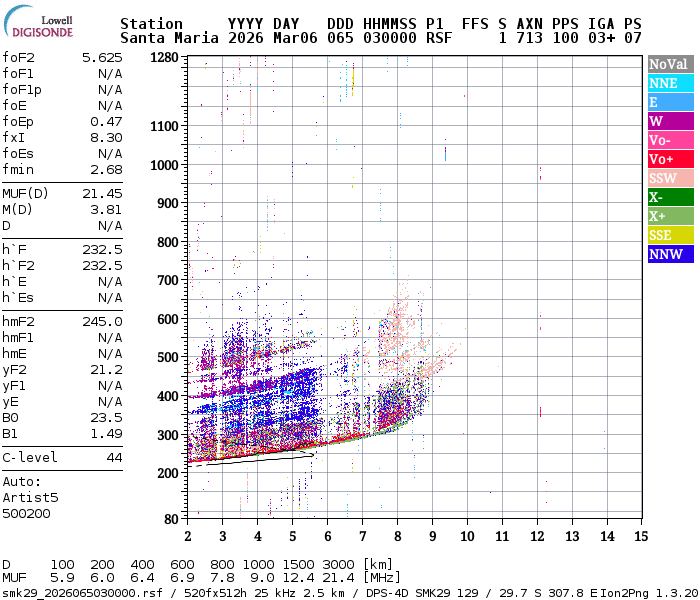Click the yellow SSE legend swatch
700x600 pixels.
pos(670,235)
